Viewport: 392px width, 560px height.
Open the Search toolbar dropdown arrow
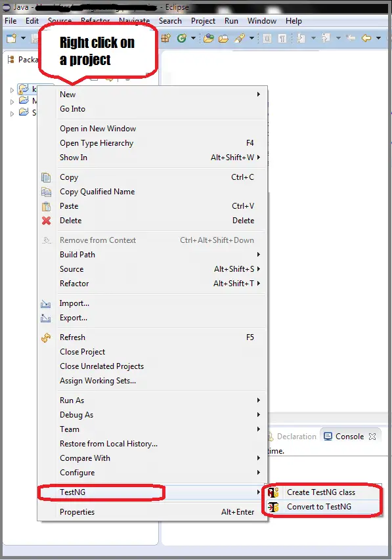pos(251,38)
